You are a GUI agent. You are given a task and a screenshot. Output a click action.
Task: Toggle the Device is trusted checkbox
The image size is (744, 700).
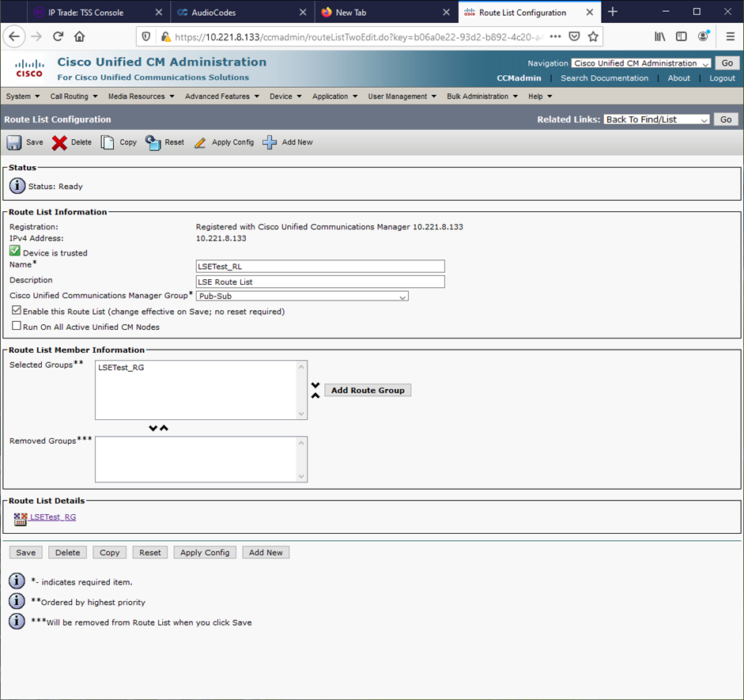point(15,252)
